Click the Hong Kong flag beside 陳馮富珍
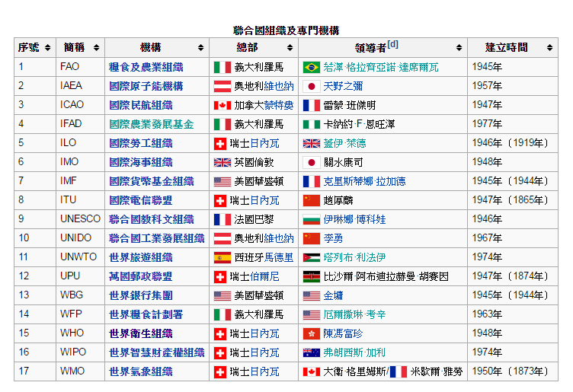This screenshot has width=573, height=392. click(311, 333)
